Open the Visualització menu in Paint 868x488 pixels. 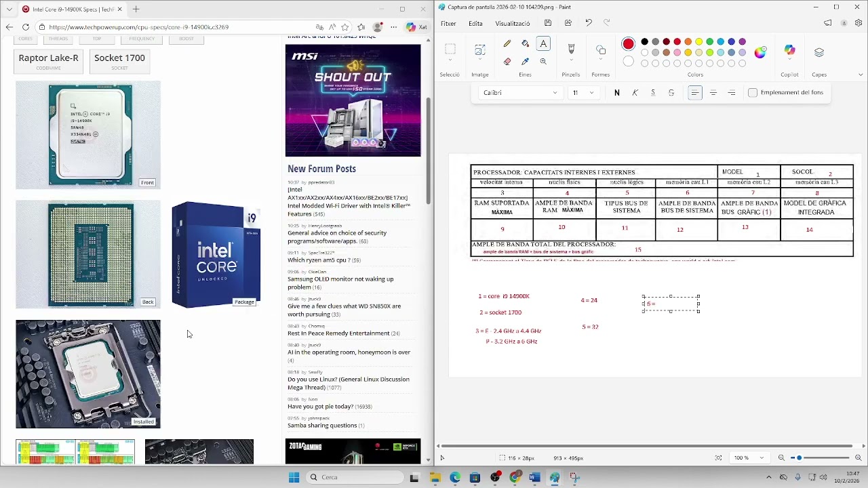click(513, 23)
